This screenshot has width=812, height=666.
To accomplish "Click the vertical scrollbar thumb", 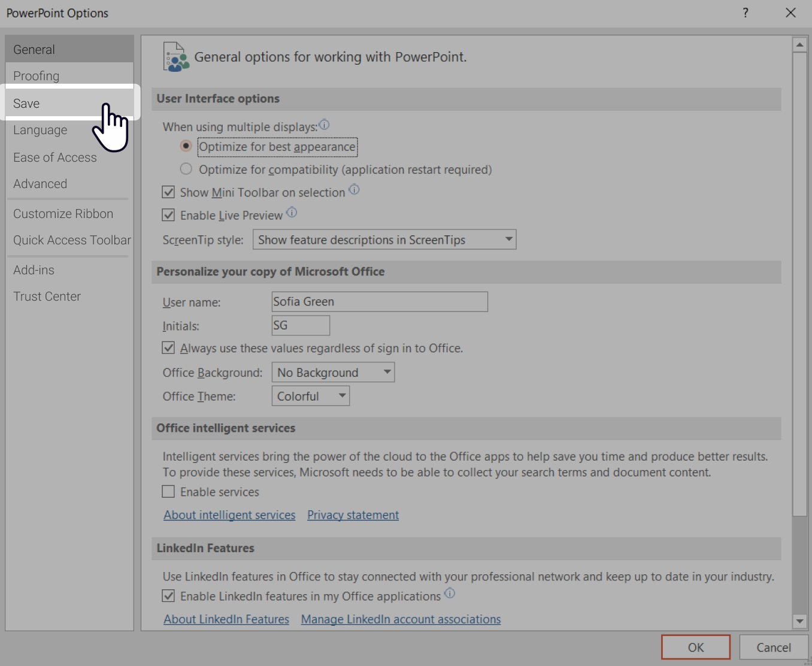I will 799,284.
